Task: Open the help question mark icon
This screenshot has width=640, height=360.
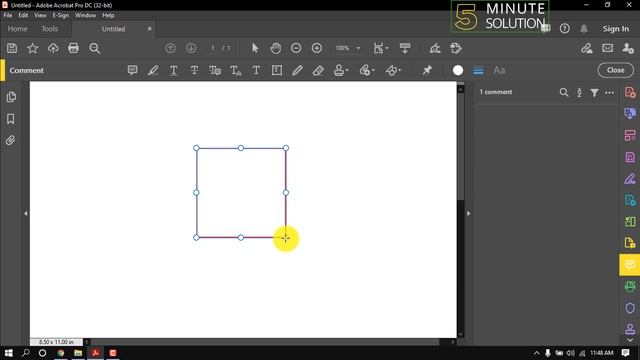Action: coord(564,29)
